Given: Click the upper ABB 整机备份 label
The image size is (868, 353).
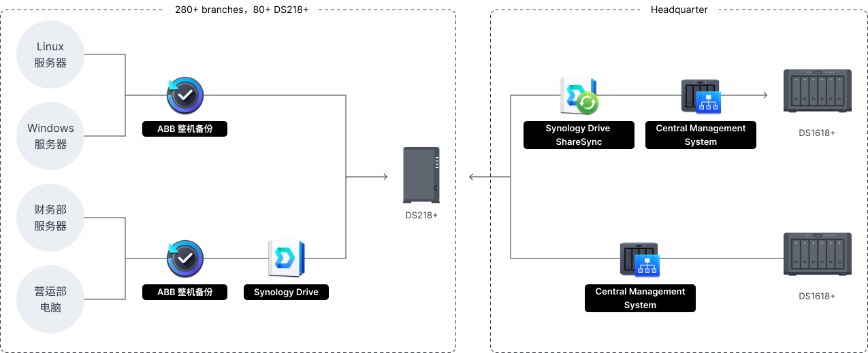Looking at the screenshot, I should [184, 129].
